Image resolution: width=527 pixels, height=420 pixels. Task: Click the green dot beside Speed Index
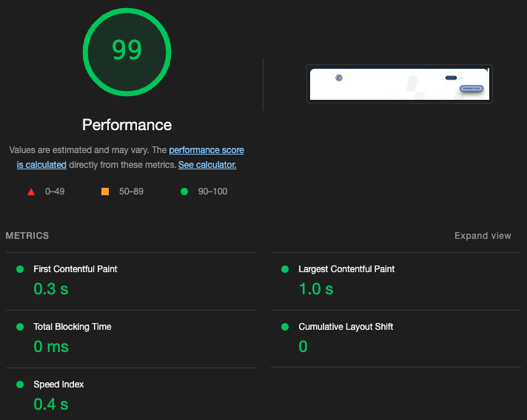tap(20, 385)
